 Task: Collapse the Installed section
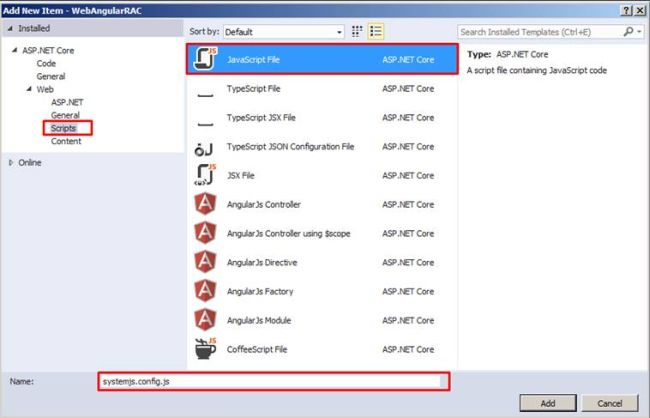point(10,29)
